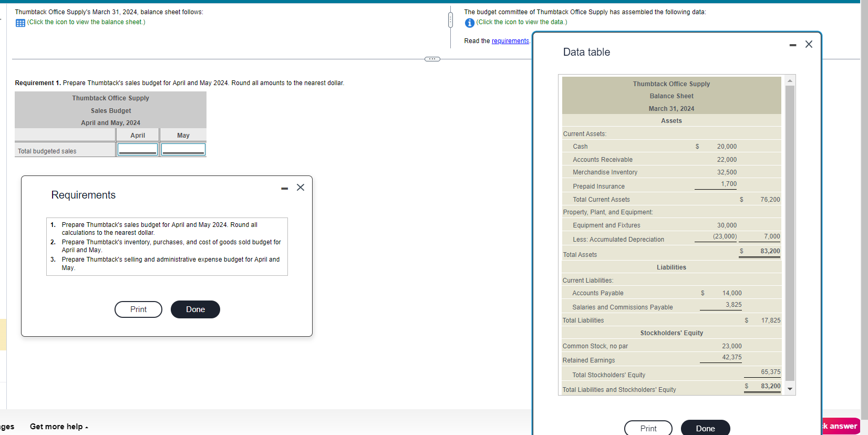Click the April column header
Viewport: 868px width, 435px height.
(x=138, y=136)
